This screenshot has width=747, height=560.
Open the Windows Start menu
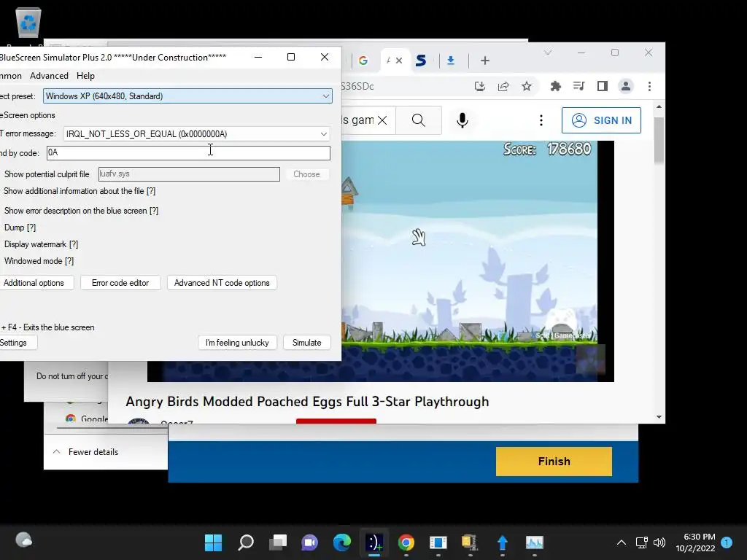coord(214,542)
